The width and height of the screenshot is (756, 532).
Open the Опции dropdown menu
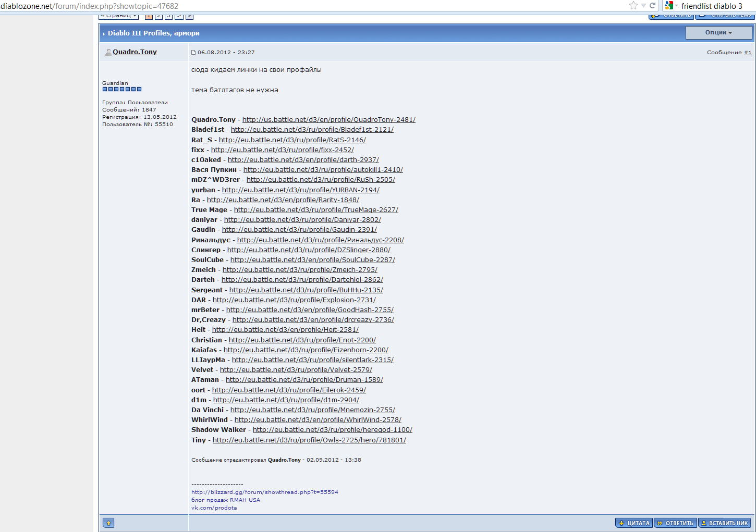tap(718, 32)
